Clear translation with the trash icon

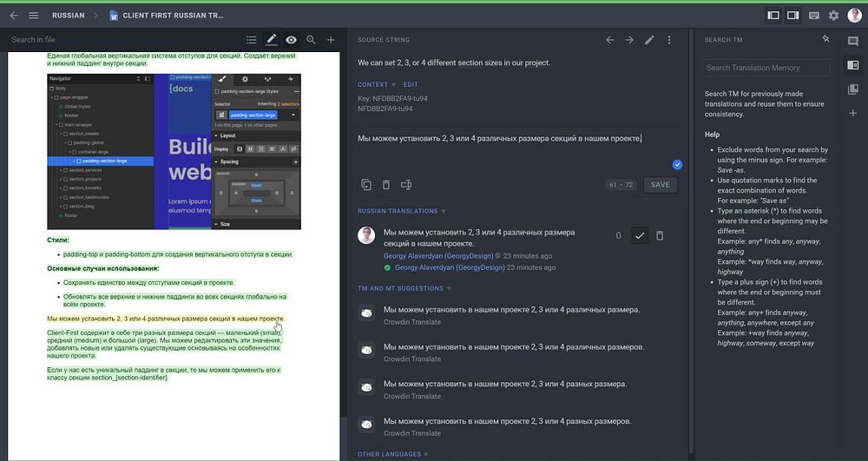(386, 185)
